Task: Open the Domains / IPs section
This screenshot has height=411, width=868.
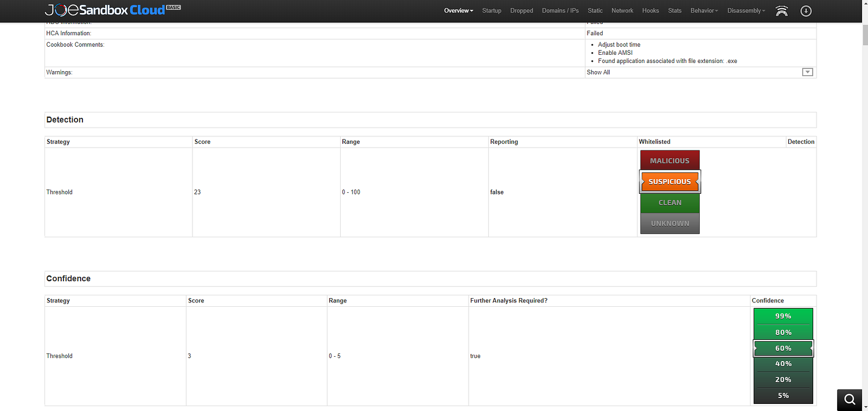Action: pos(560,11)
